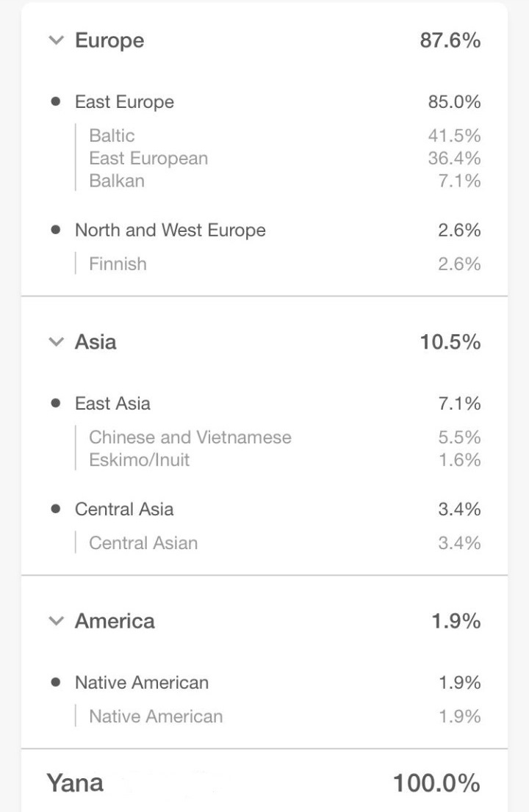Image resolution: width=529 pixels, height=812 pixels.
Task: Select the Central Asian sub-region
Action: (x=143, y=543)
